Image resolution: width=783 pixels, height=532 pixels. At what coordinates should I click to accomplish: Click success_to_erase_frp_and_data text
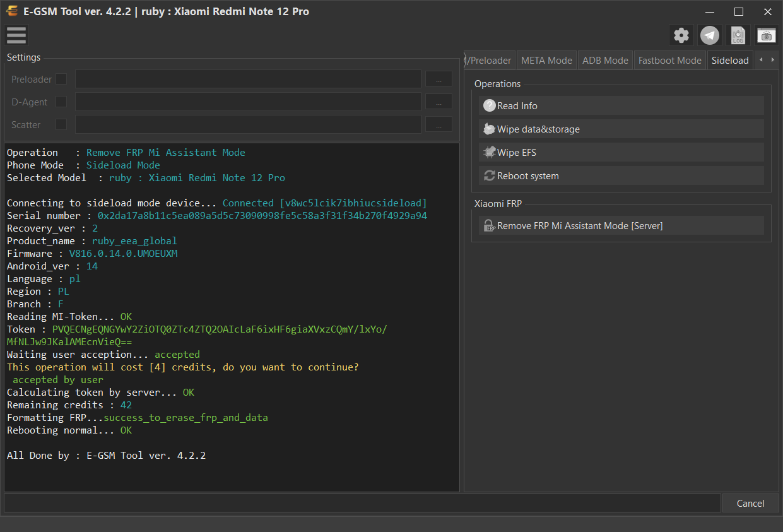click(x=185, y=418)
